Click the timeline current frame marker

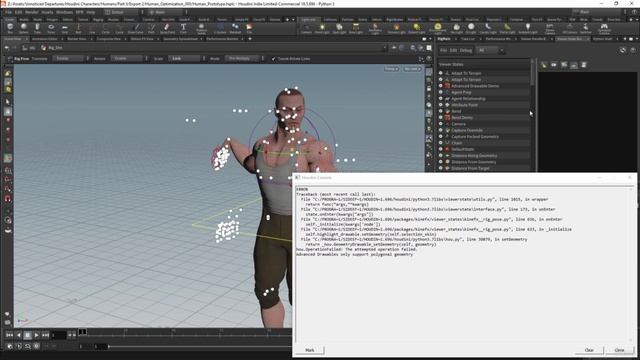(82, 332)
